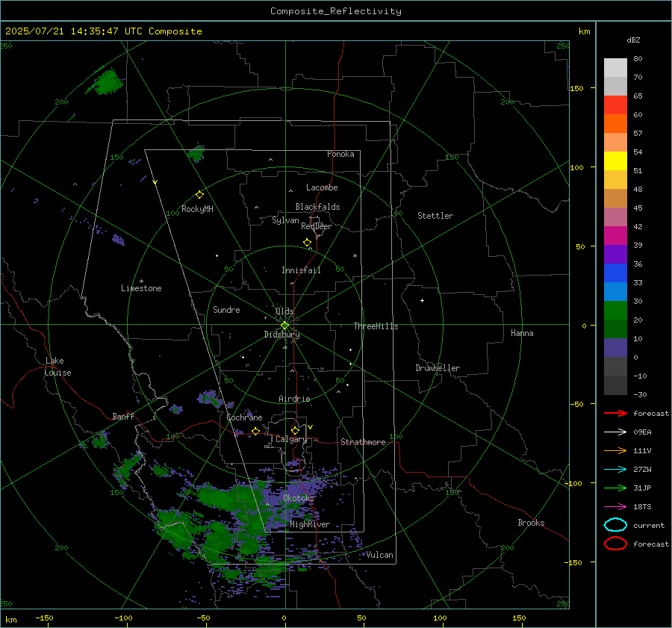
Task: Click the Calgary city label
Action: click(x=291, y=439)
